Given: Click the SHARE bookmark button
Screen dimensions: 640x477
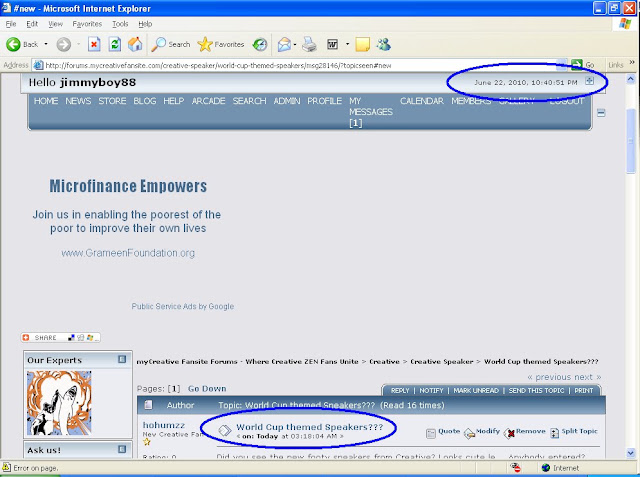Looking at the screenshot, I should click(x=60, y=337).
